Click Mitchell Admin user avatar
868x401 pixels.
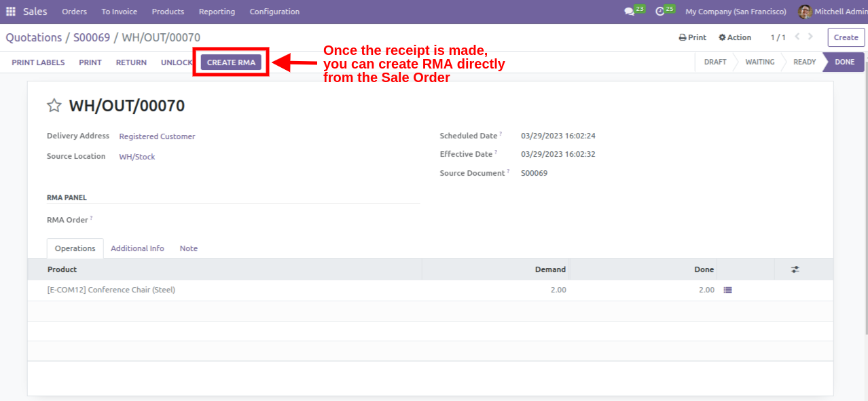click(x=805, y=12)
